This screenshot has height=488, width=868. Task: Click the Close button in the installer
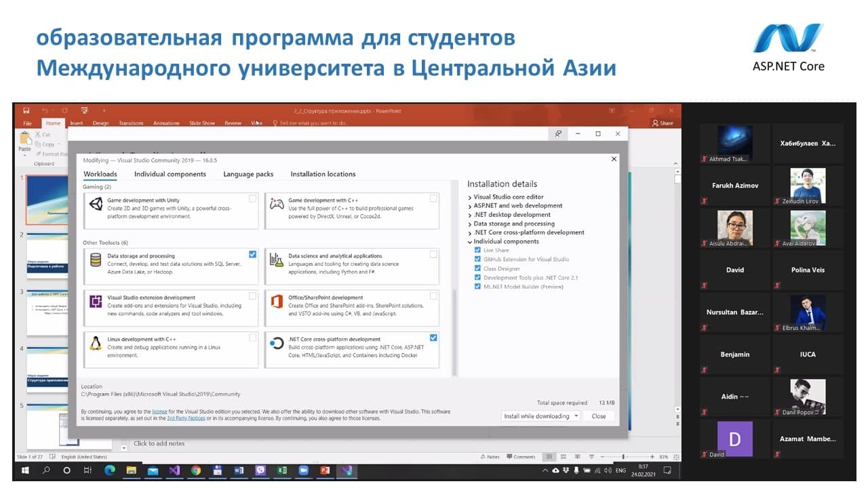click(599, 416)
